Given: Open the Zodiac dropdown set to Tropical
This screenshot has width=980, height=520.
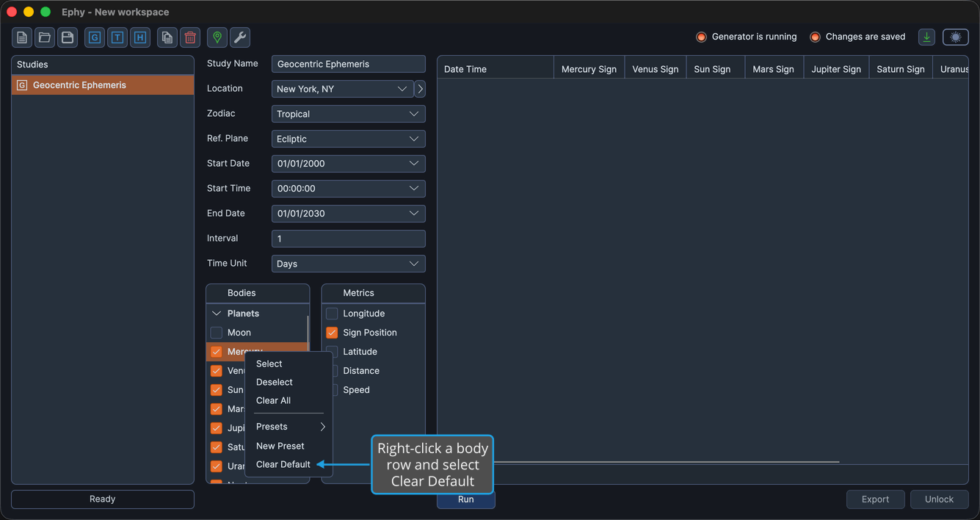Looking at the screenshot, I should [349, 114].
